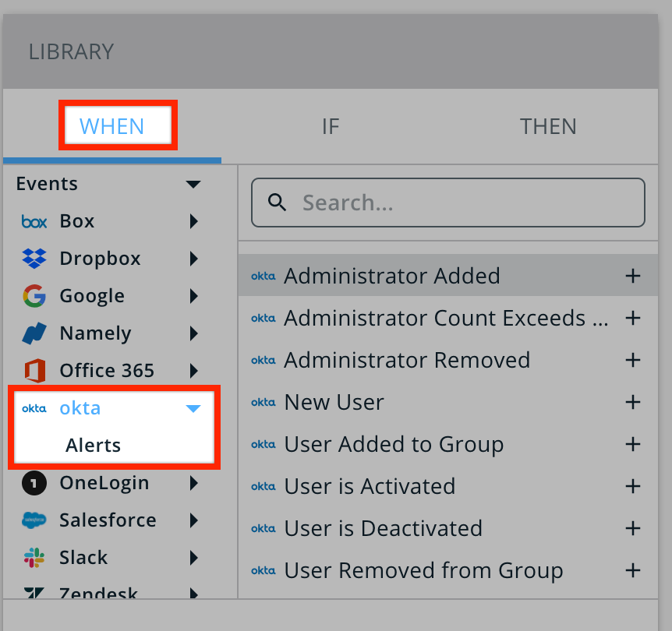Click inside the Search field
Image resolution: width=672 pixels, height=631 pixels.
[448, 203]
